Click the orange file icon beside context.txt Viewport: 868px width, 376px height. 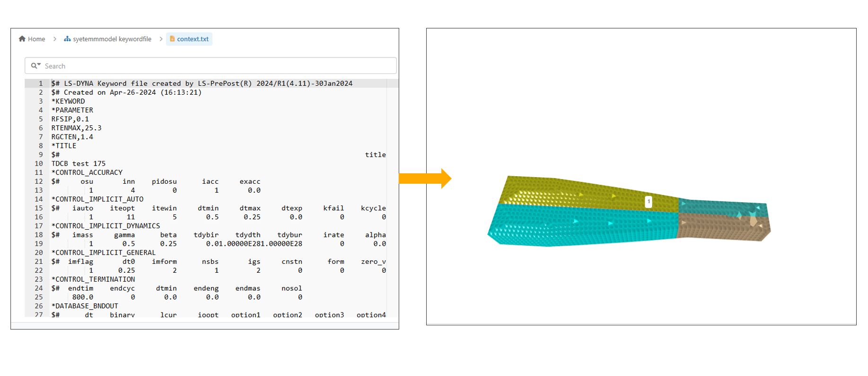point(172,39)
